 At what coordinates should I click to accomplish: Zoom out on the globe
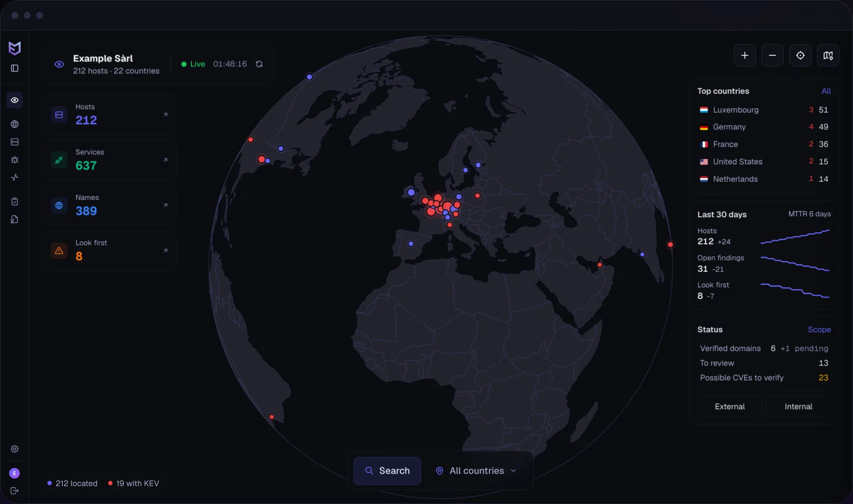point(772,55)
